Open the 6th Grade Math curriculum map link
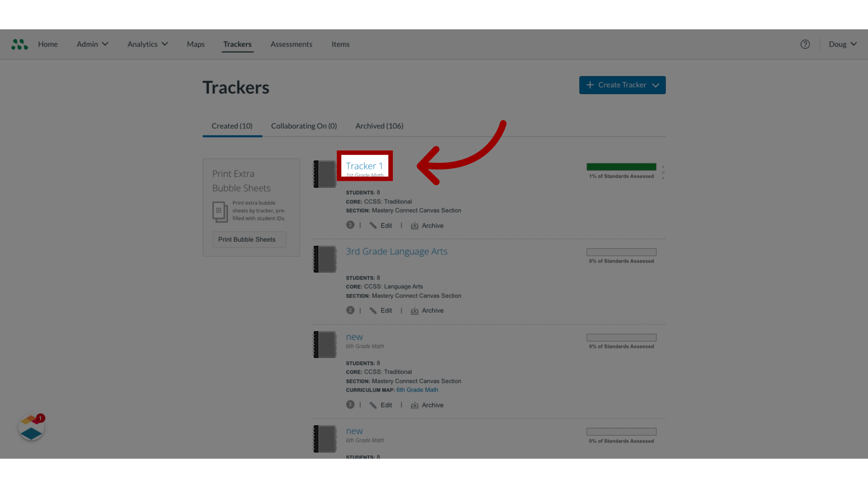Image resolution: width=868 pixels, height=488 pixels. click(x=418, y=389)
